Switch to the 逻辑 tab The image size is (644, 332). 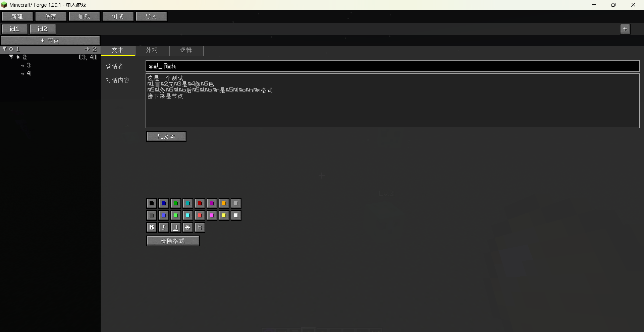pos(186,50)
